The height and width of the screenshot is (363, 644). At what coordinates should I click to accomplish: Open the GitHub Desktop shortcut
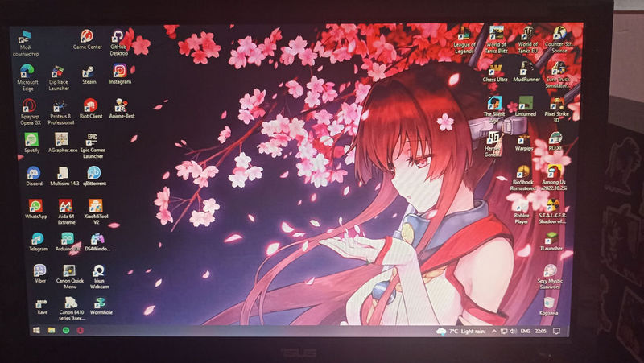pyautogui.click(x=118, y=43)
